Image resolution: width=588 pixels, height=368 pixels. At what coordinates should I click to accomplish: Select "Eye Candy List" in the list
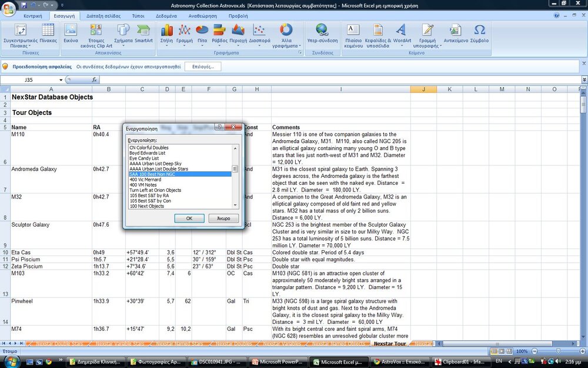[144, 158]
